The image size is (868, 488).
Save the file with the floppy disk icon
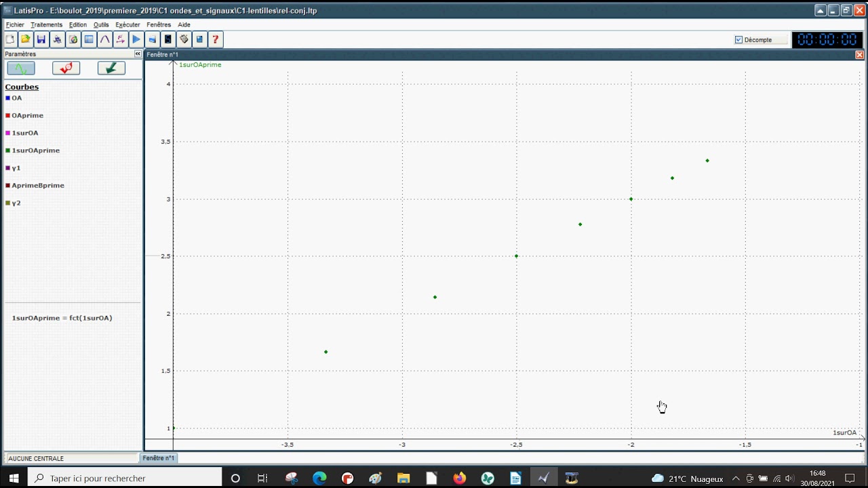click(41, 39)
